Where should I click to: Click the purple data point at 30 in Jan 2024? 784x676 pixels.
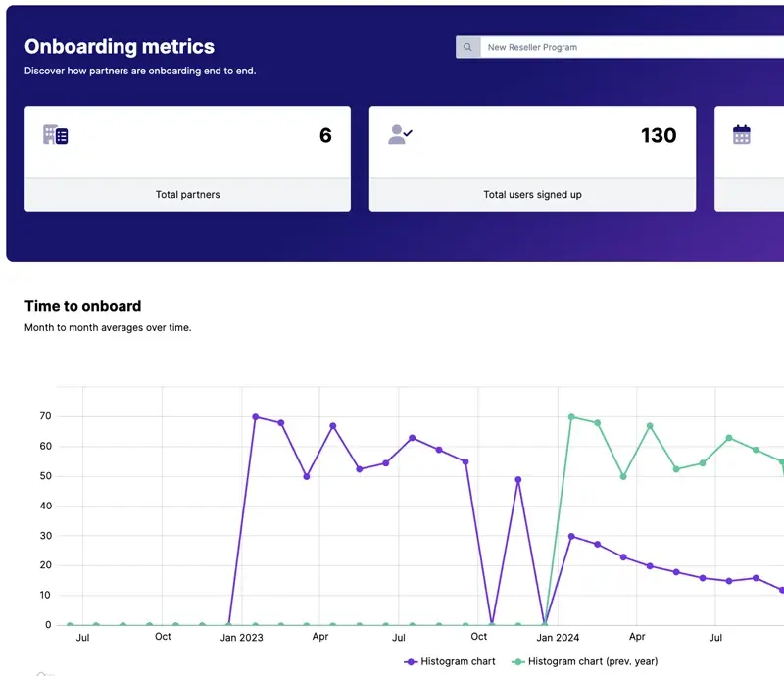[x=571, y=536]
